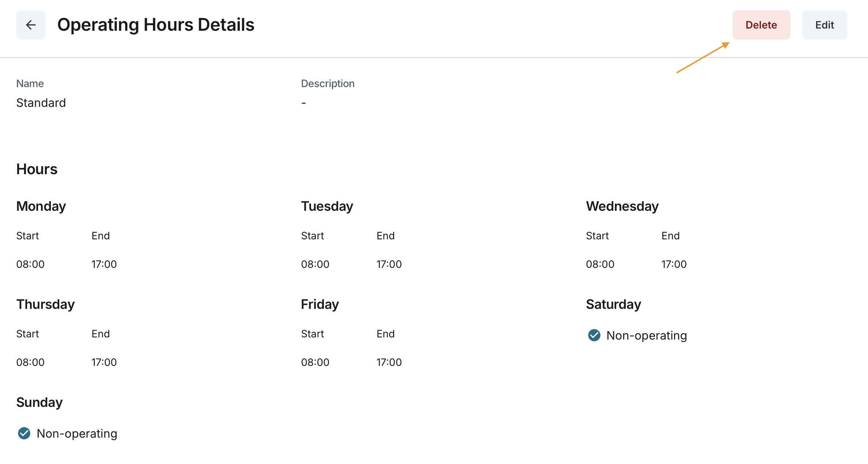
Task: Select Monday's end time 17:00
Action: (104, 264)
